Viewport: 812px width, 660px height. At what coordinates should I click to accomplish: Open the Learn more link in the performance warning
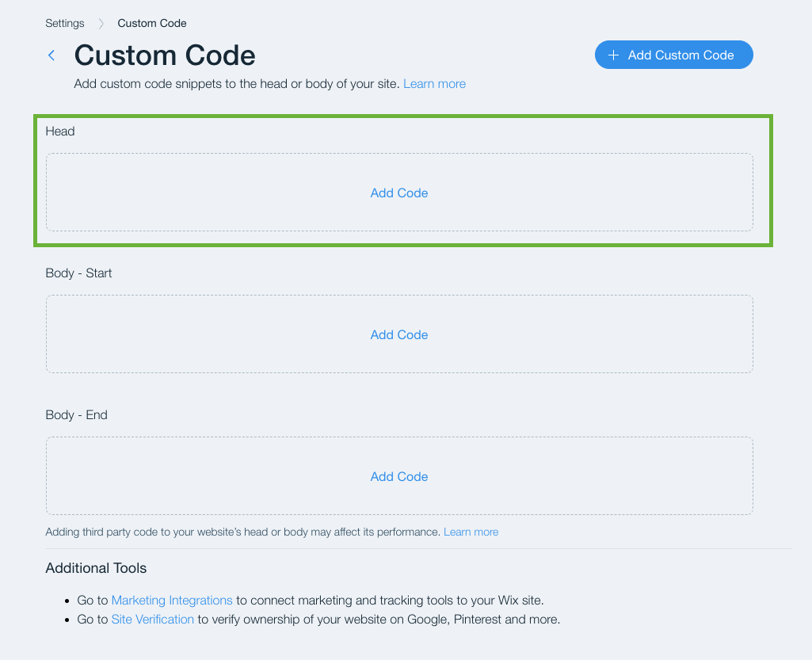(x=471, y=532)
